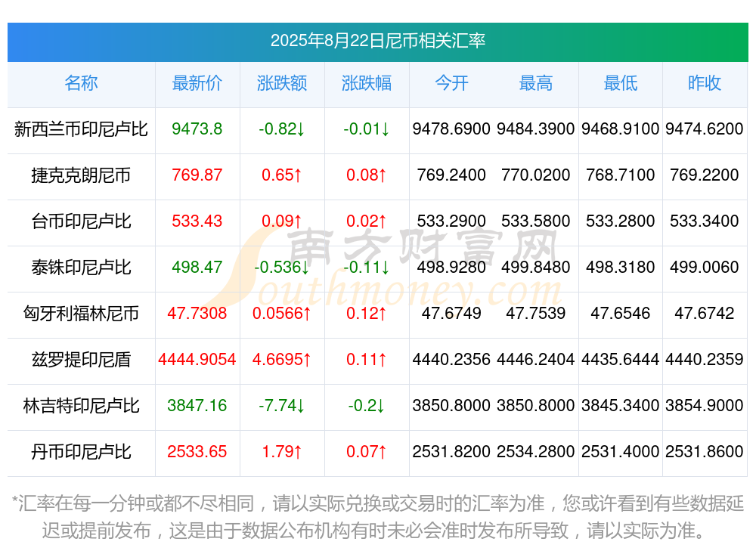Click change amount 4.6695↑
The height and width of the screenshot is (554, 756).
(282, 359)
